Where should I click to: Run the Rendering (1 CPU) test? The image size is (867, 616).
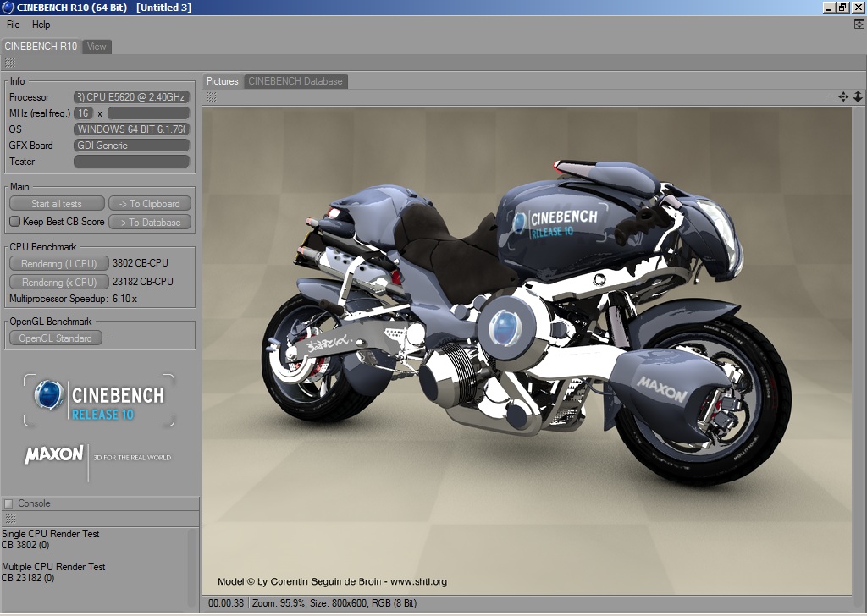(58, 263)
